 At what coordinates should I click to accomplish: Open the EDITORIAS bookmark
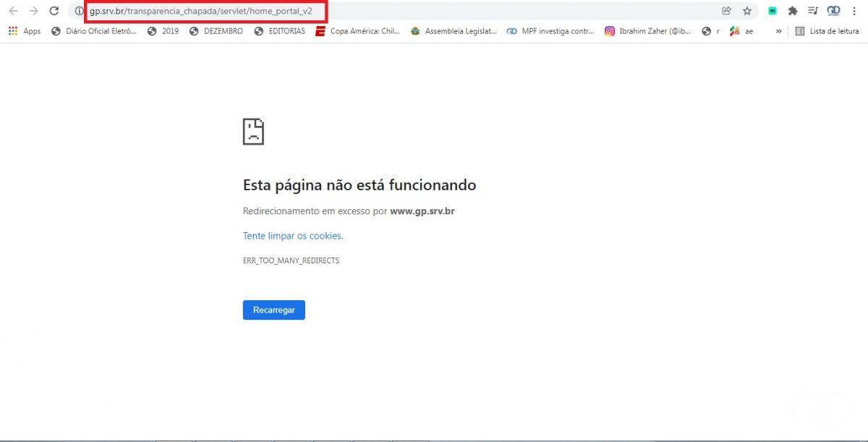280,31
